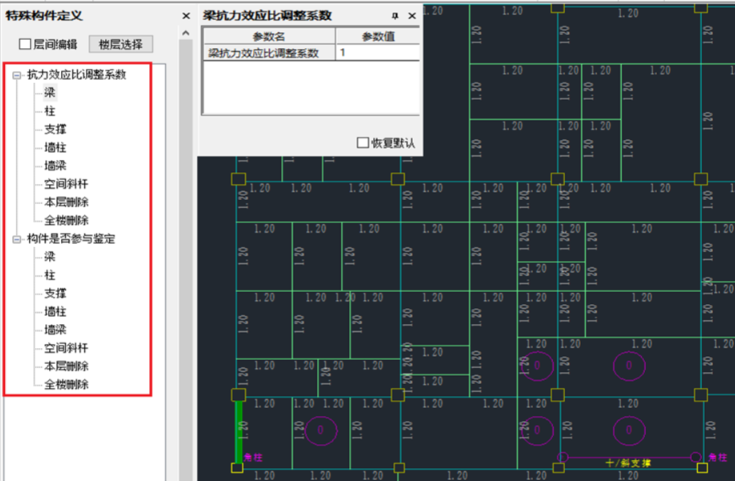Screen dimensions: 735x481
Task: Select 梁 under 抗力效应比调整系数
Action: pyautogui.click(x=50, y=92)
